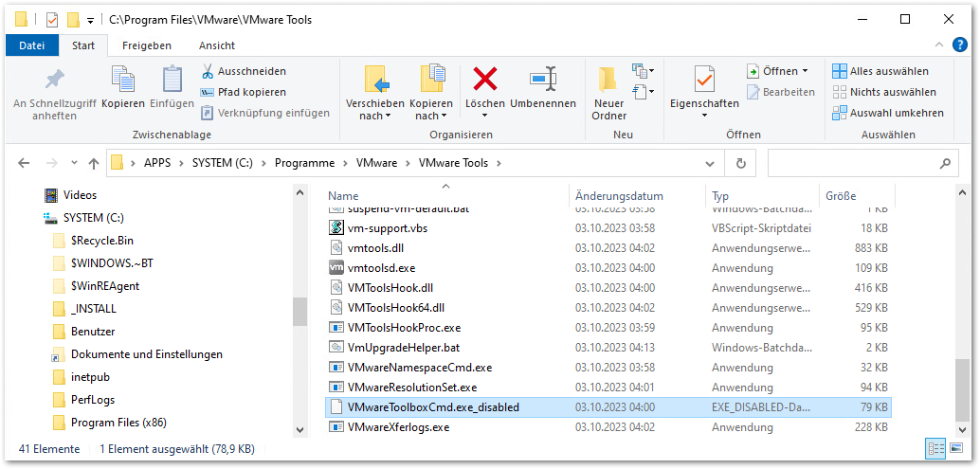Sort by the Änderungsdatum column header
This screenshot has height=469, width=980.
(620, 196)
